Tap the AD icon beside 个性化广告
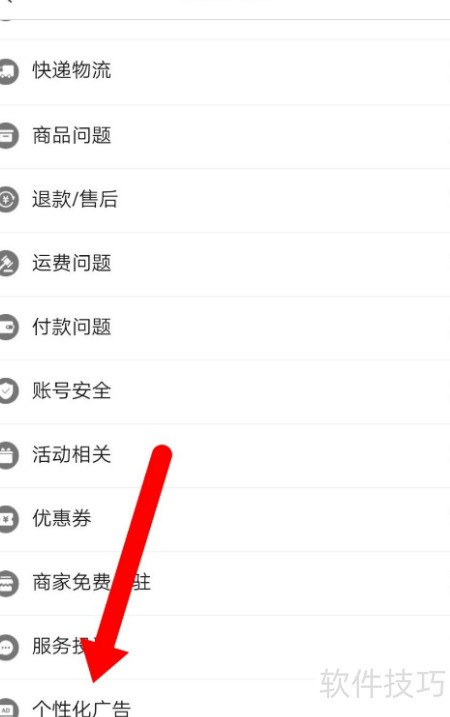This screenshot has height=717, width=450. tap(8, 709)
